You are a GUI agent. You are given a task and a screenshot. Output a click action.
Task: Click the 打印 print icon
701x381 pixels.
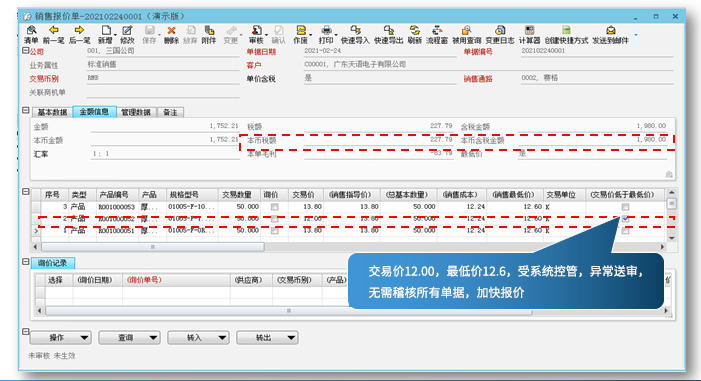[x=326, y=34]
